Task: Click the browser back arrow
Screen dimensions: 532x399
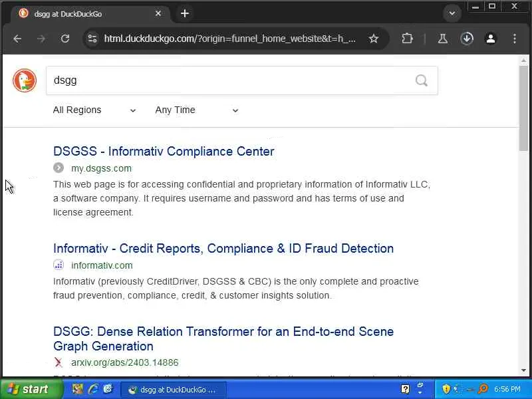Action: point(17,39)
